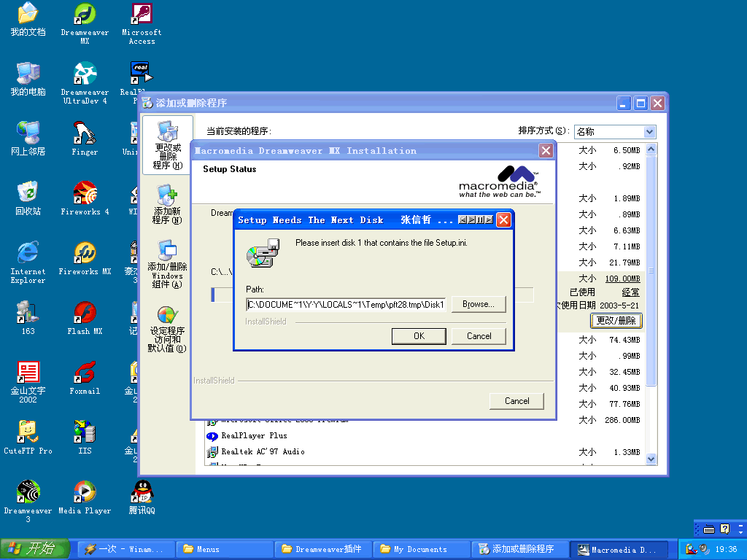747x560 pixels.
Task: Open the 回收站 recycle bin icon
Action: coord(28,195)
